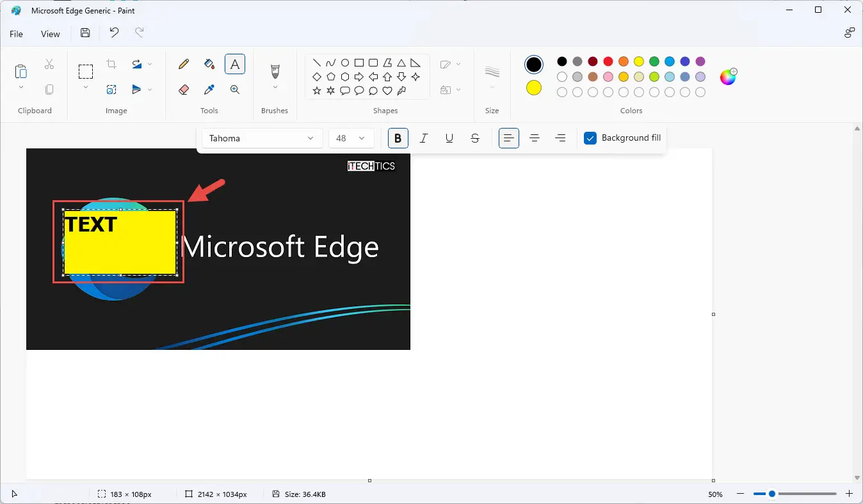Select the Eraser tool

[x=184, y=90]
